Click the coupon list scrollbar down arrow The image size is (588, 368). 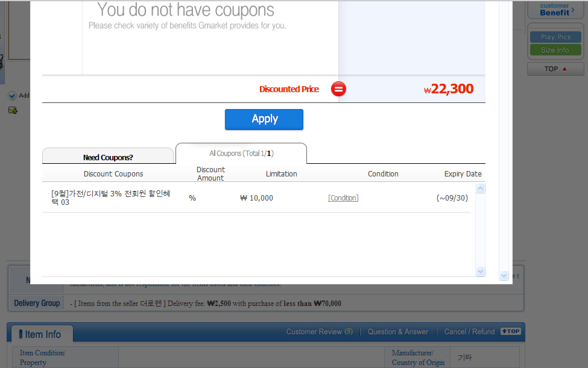tap(481, 272)
